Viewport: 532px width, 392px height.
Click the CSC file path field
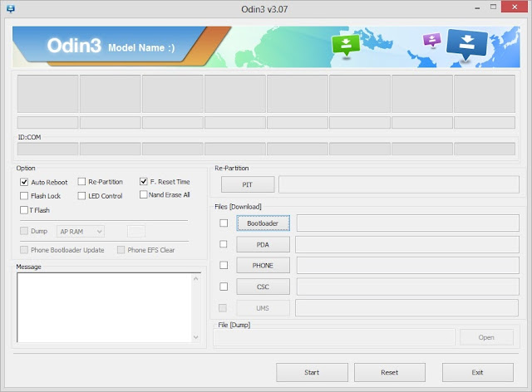pos(408,287)
